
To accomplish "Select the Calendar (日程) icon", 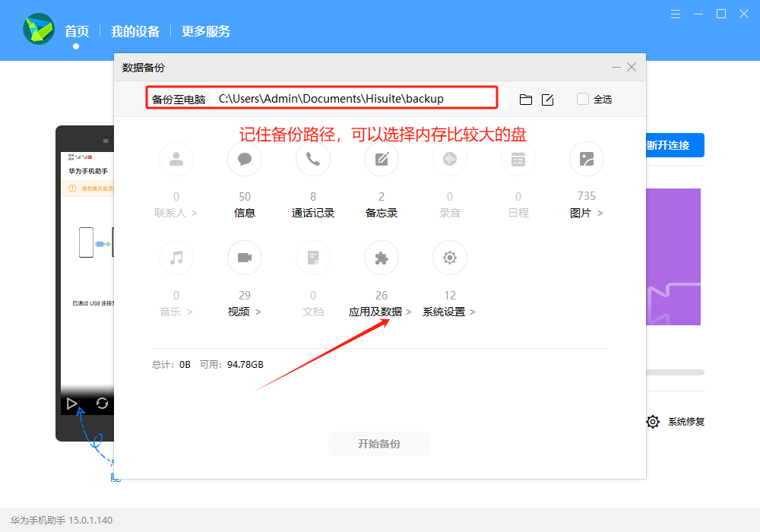I will click(518, 159).
